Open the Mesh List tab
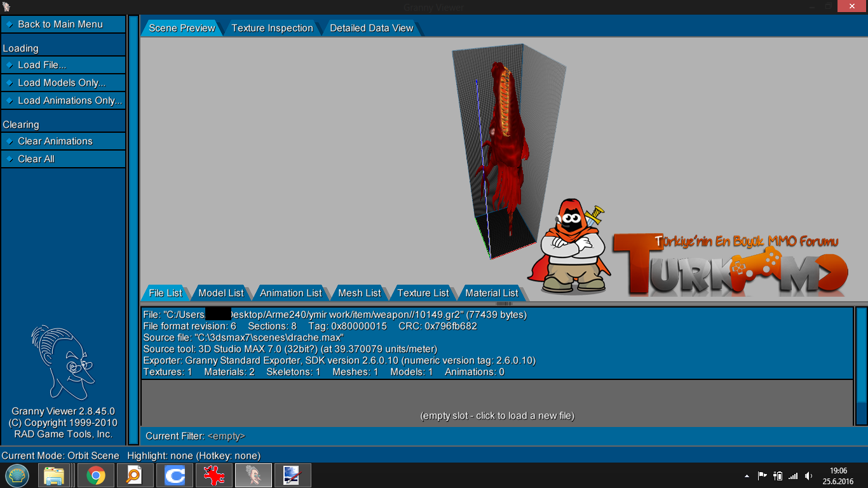The image size is (868, 488). (x=359, y=293)
